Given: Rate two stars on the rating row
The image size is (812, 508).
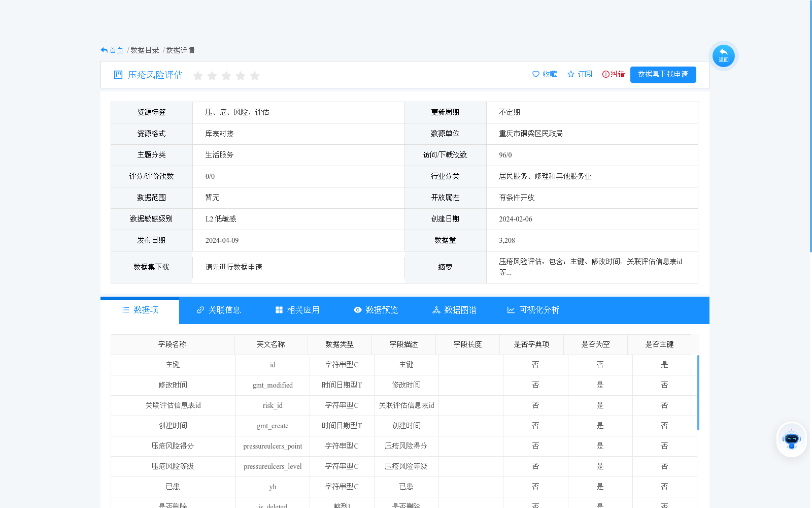Looking at the screenshot, I should coord(212,76).
